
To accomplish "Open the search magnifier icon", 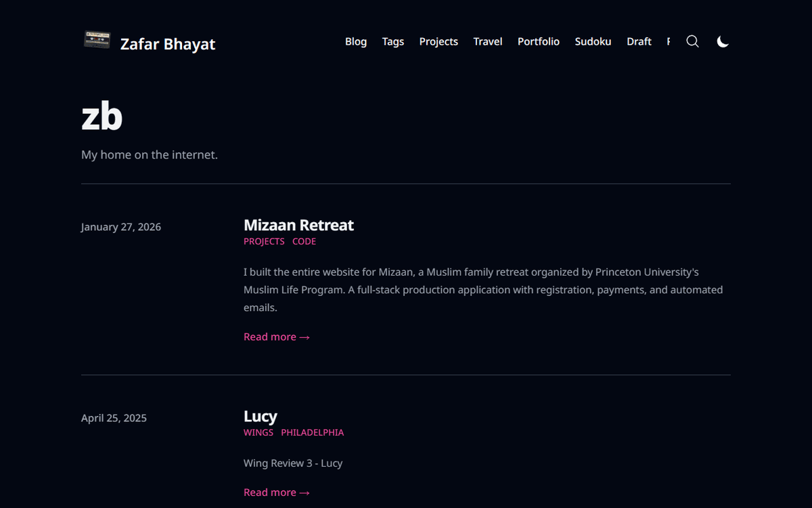I will (x=692, y=41).
